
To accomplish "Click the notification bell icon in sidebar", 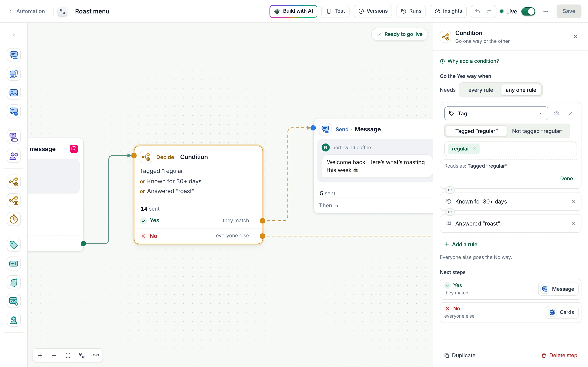I will tap(14, 282).
